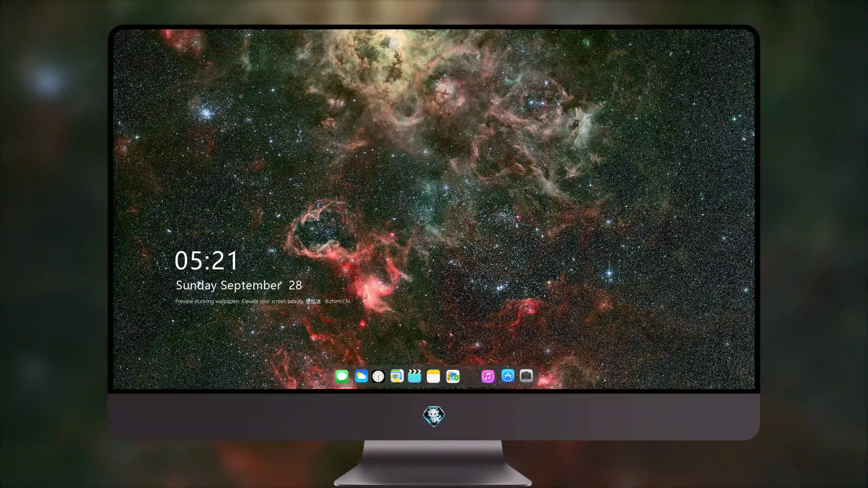Open the Weather app in the dock

click(x=361, y=376)
